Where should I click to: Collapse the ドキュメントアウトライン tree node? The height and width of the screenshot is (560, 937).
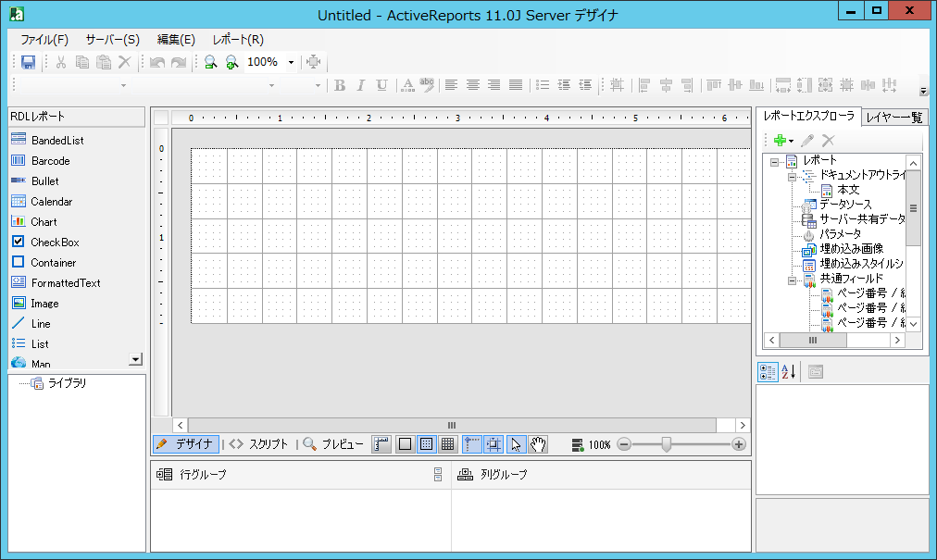[x=793, y=175]
